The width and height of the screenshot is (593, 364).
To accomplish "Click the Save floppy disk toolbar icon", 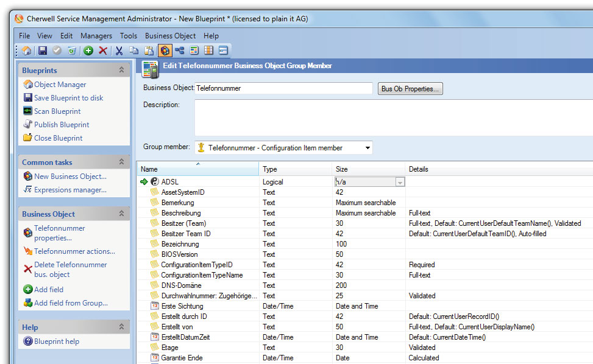I will [43, 51].
